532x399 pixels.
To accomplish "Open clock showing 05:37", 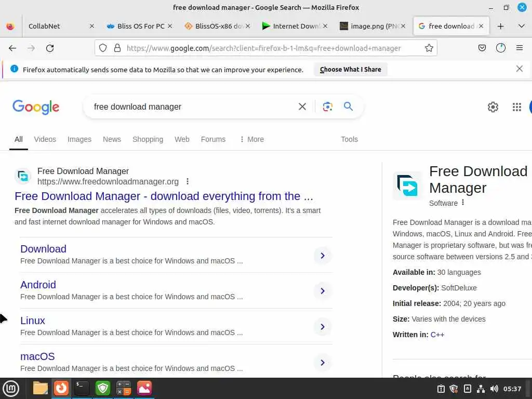I will [x=512, y=389].
